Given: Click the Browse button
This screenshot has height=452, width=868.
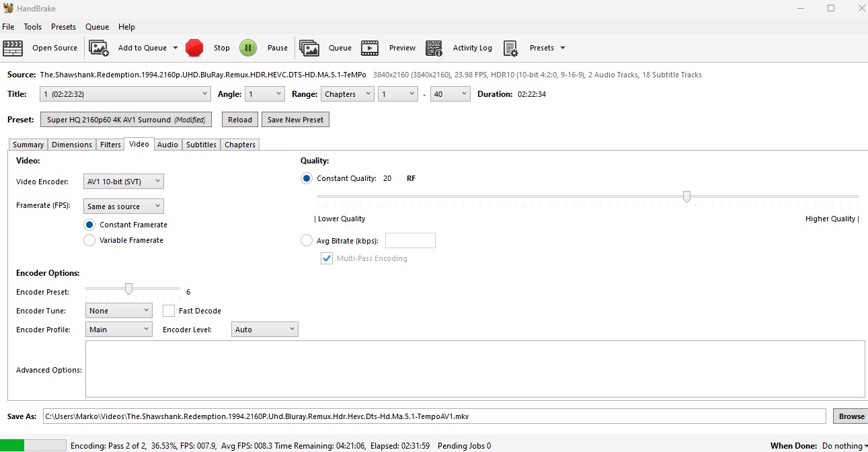Looking at the screenshot, I should (851, 416).
